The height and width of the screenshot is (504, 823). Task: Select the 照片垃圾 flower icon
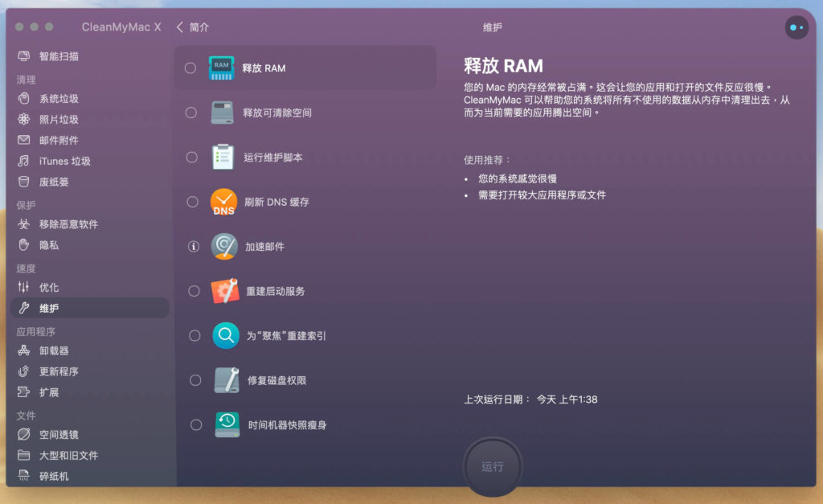coord(23,119)
